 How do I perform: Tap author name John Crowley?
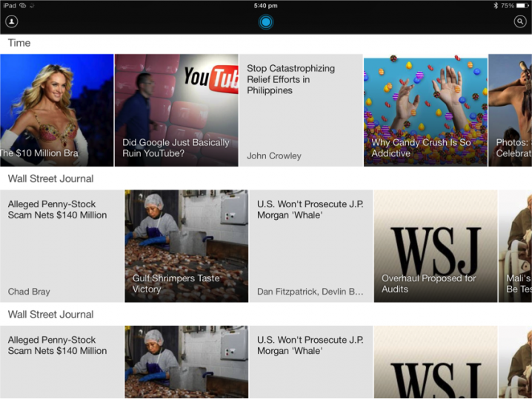coord(274,155)
